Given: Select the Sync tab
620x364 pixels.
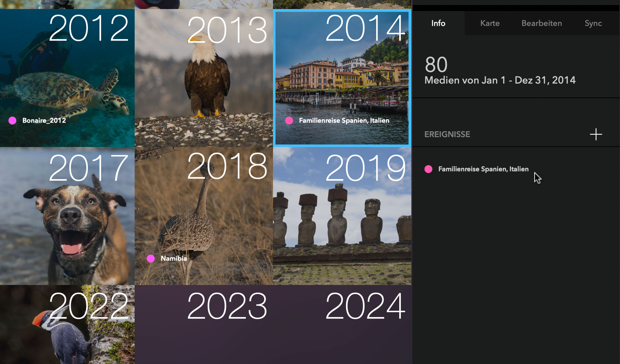Looking at the screenshot, I should 593,23.
